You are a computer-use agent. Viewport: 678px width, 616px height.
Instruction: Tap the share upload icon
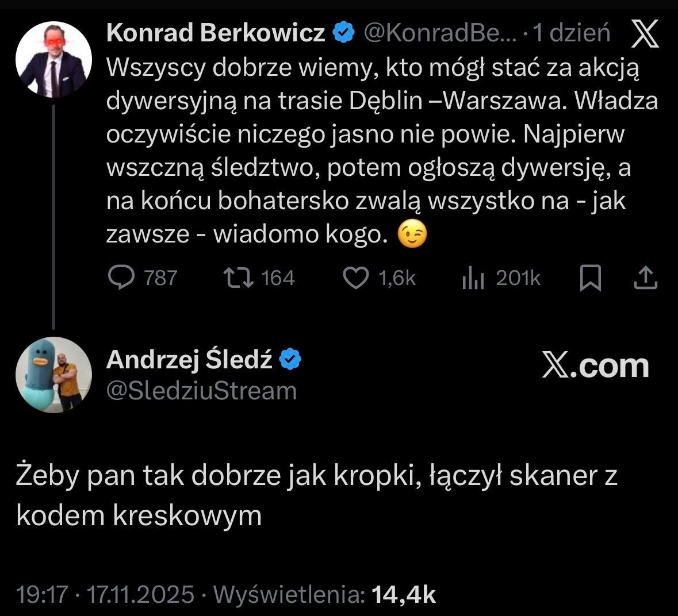click(645, 278)
